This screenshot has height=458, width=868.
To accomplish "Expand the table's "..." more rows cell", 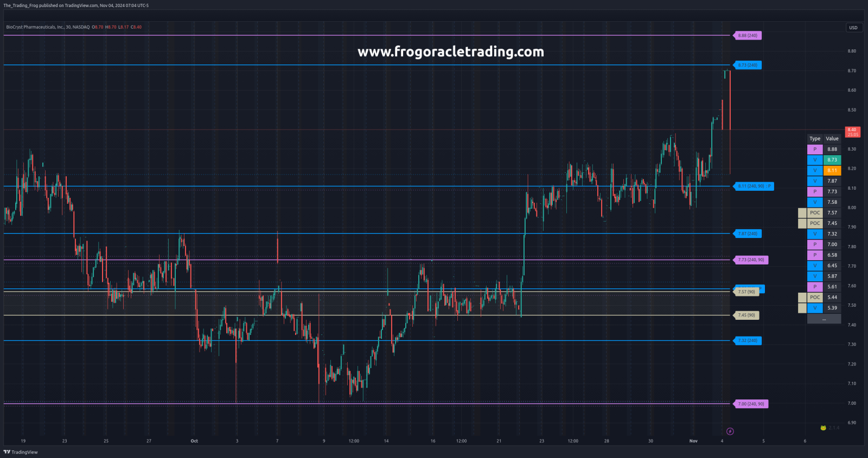I will [824, 319].
